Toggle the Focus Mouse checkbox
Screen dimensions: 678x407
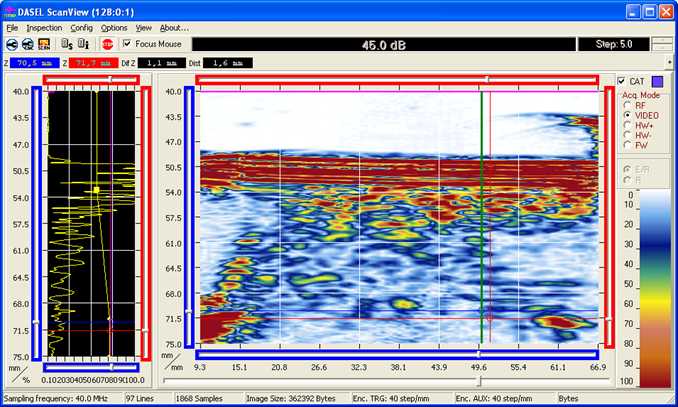click(x=126, y=44)
